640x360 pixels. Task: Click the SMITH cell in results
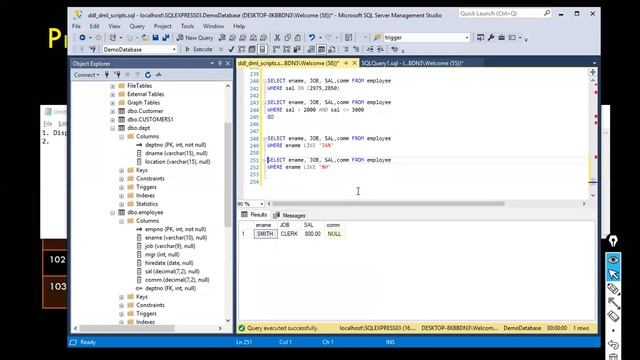[265, 234]
